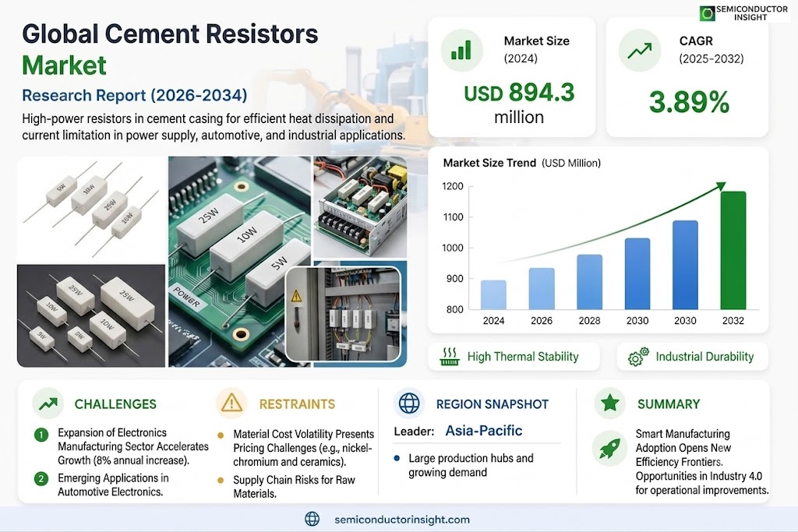The height and width of the screenshot is (532, 798).
Task: Select the 2024 bar in the chart
Action: 493,294
